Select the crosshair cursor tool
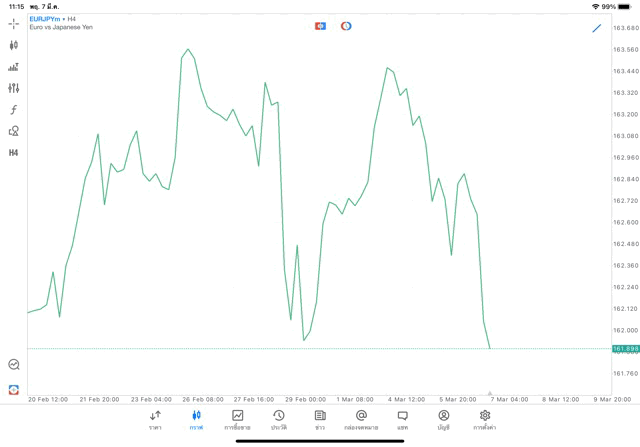 (x=14, y=23)
